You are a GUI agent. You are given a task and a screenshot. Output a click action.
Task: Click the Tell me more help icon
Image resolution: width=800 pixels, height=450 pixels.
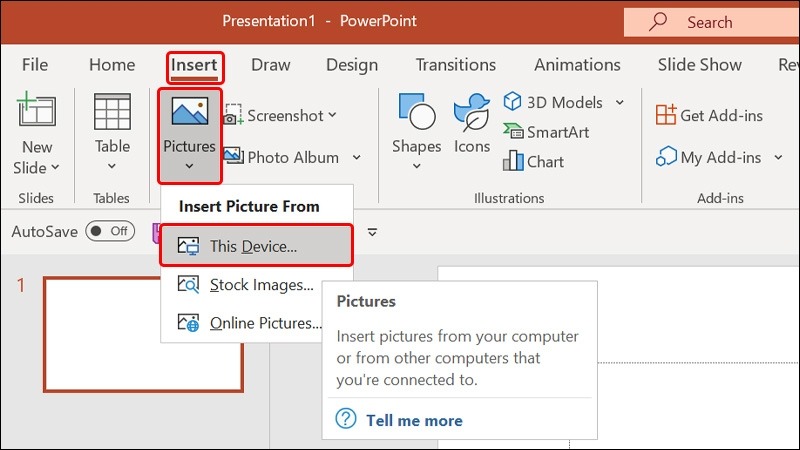click(x=346, y=419)
